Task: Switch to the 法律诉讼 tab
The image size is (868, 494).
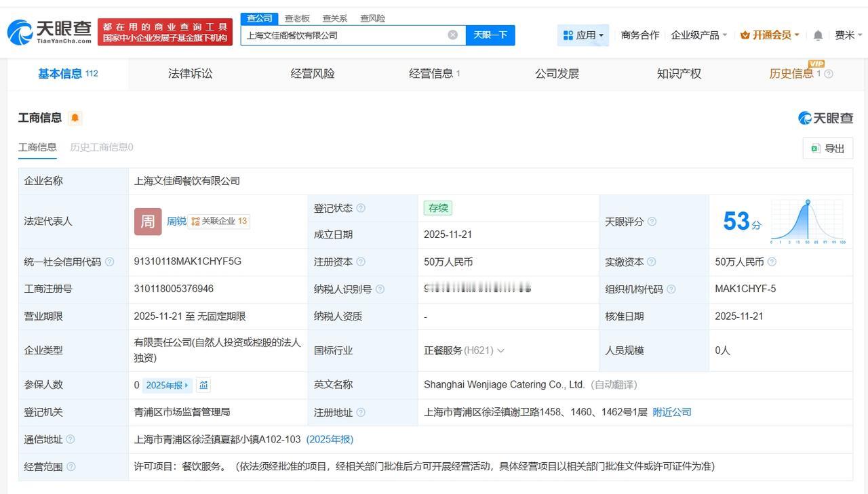Action: coord(191,74)
